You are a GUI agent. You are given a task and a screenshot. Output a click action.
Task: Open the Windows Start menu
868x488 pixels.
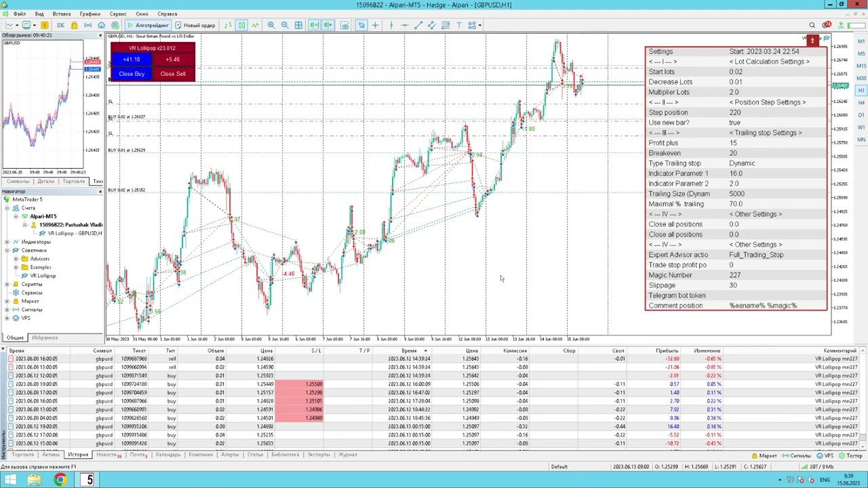click(x=12, y=480)
